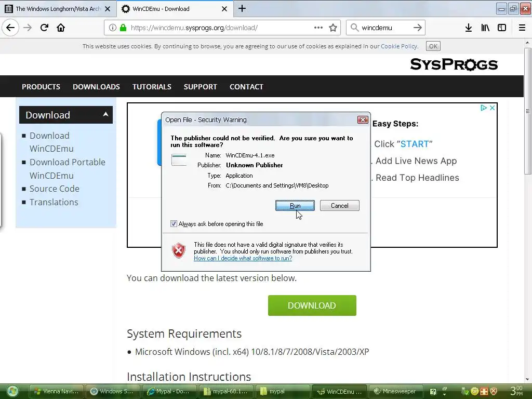
Task: Open page actions three-dot menu
Action: click(x=318, y=28)
